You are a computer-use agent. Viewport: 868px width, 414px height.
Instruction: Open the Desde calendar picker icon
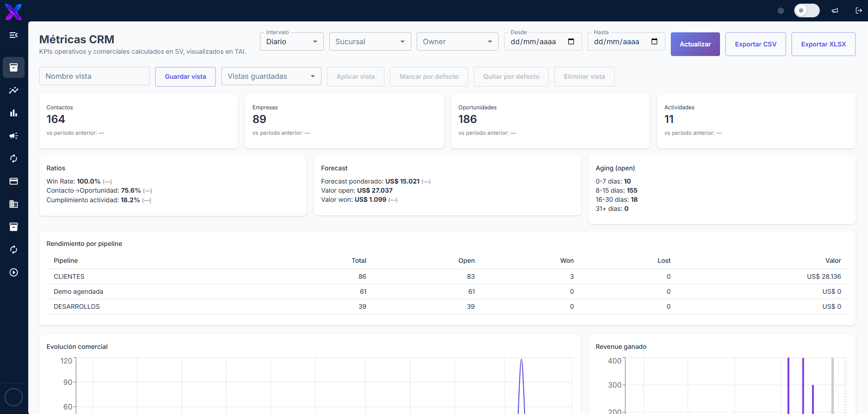click(x=571, y=41)
